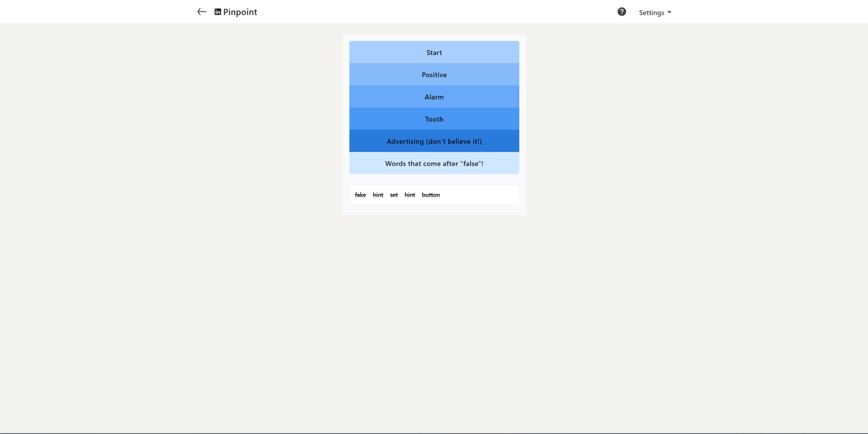868x434 pixels.
Task: Click empty space inside the guesses box
Action: point(483,195)
